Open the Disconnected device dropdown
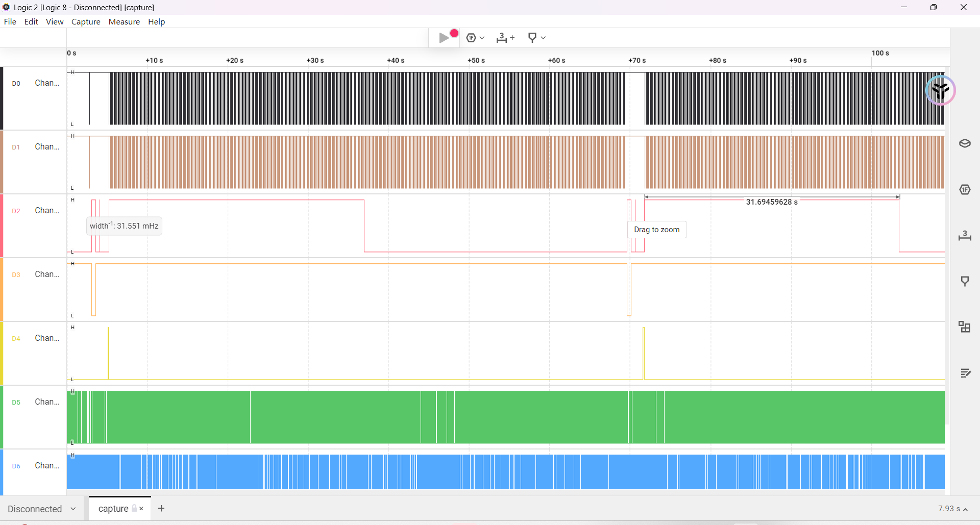Image resolution: width=980 pixels, height=525 pixels. [42, 509]
